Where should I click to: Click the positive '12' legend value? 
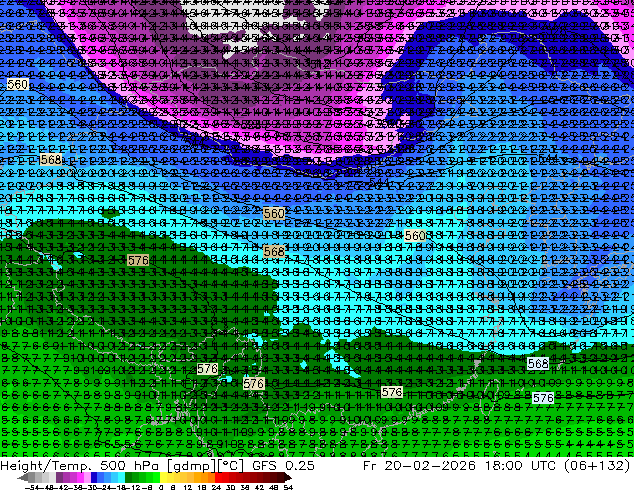pos(188,488)
